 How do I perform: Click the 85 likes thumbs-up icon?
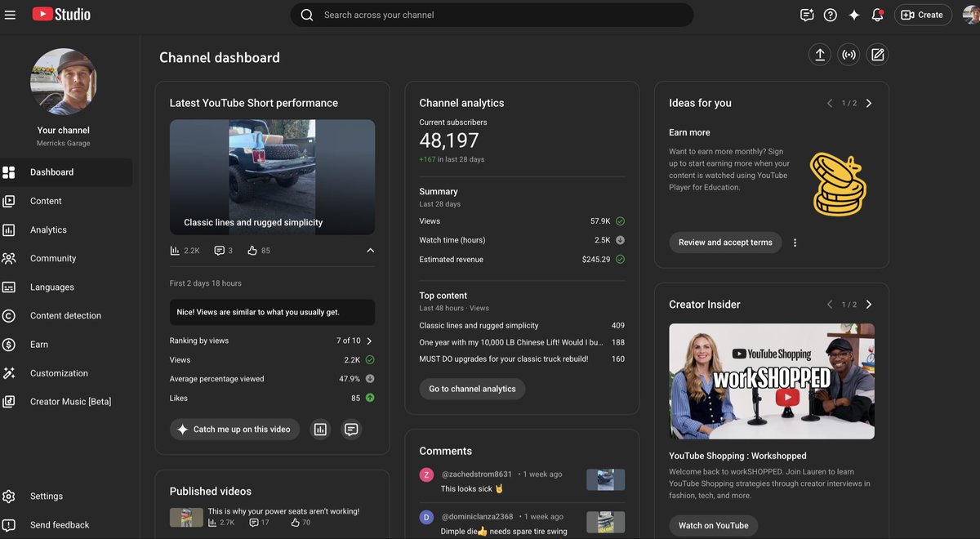tap(252, 251)
